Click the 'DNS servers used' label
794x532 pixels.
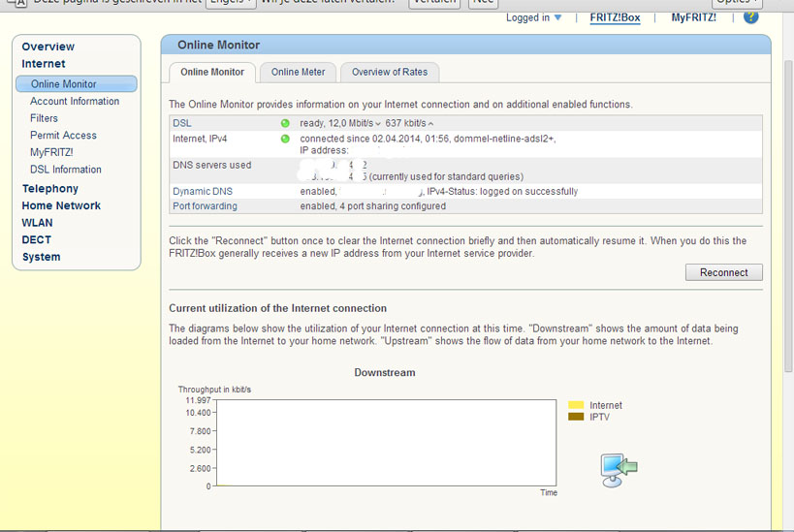tap(211, 165)
